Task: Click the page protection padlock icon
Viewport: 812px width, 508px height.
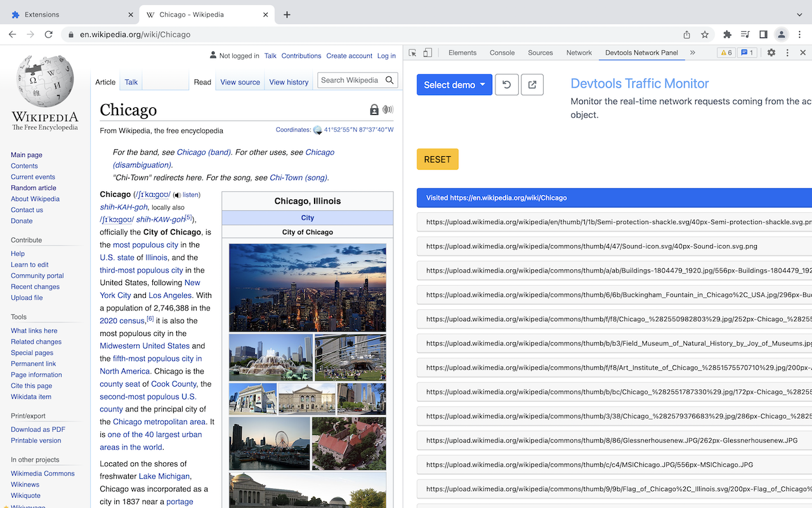Action: [374, 109]
